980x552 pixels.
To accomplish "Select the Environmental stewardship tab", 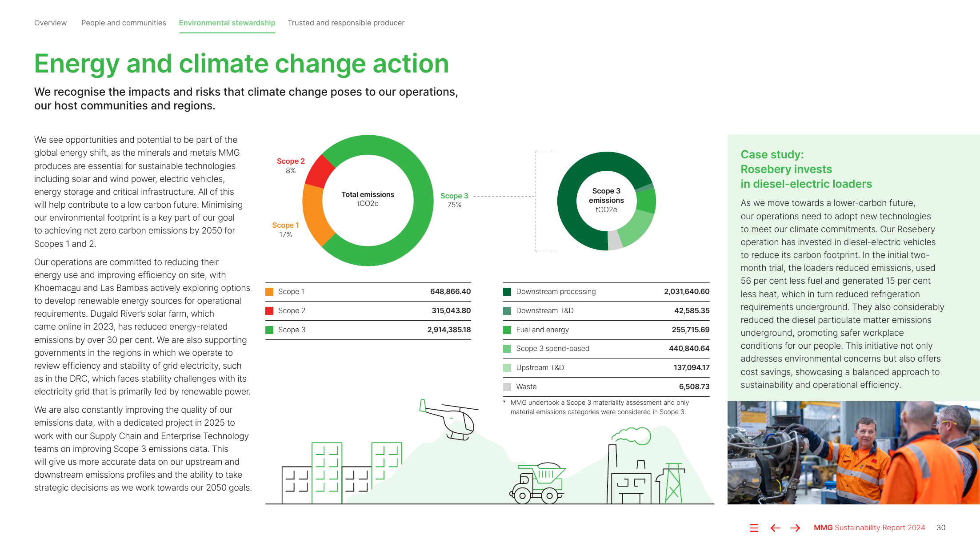I will coord(227,23).
